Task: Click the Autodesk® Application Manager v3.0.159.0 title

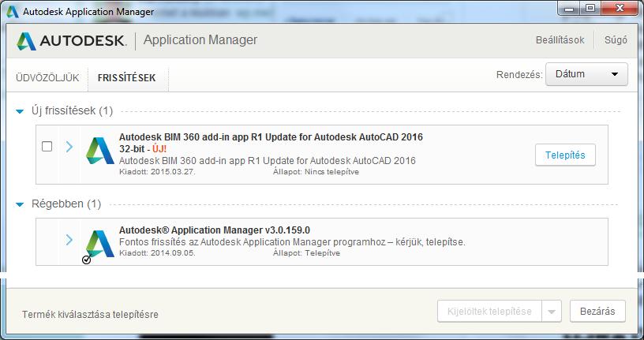Action: tap(215, 230)
